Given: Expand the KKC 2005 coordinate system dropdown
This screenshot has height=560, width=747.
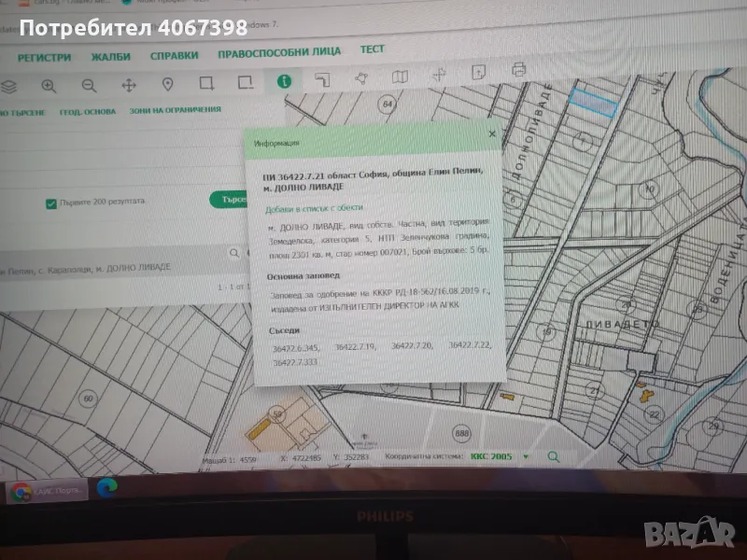Looking at the screenshot, I should tap(525, 456).
